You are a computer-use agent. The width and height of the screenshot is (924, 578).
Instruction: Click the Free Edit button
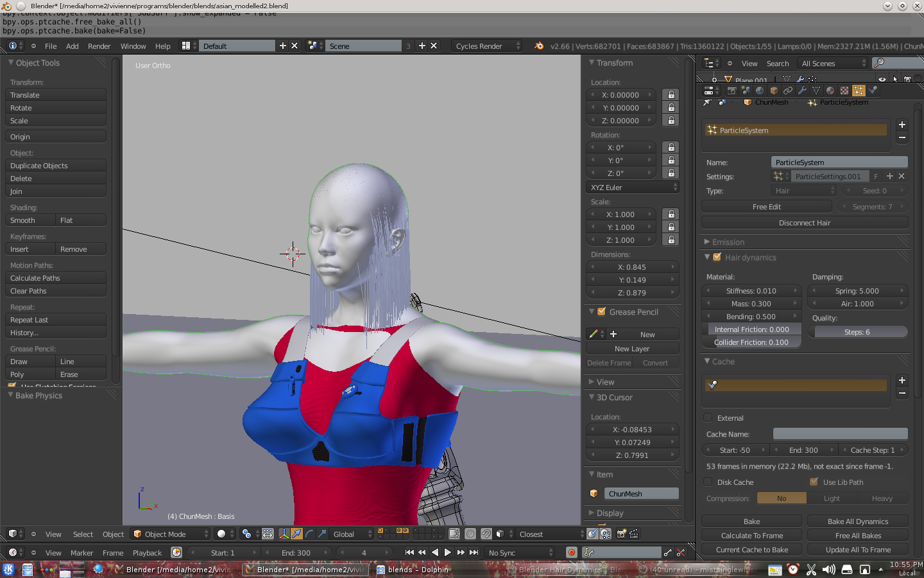point(767,207)
